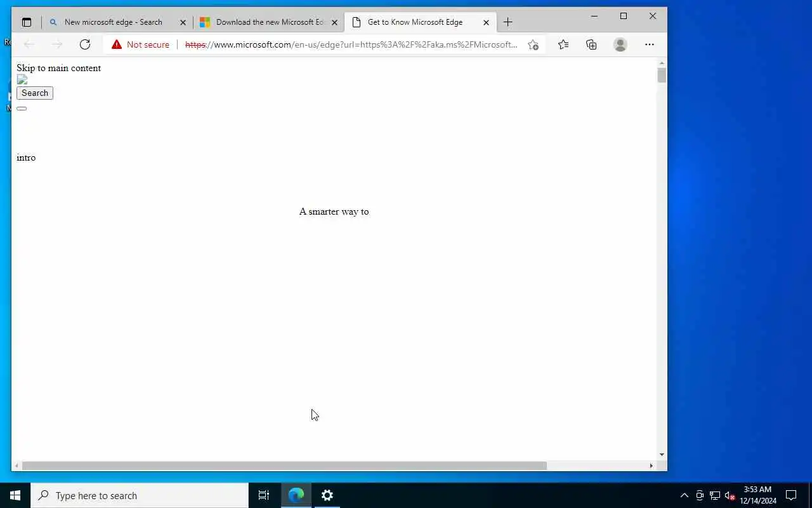Click the vertical scrollbar down arrow

pyautogui.click(x=662, y=455)
